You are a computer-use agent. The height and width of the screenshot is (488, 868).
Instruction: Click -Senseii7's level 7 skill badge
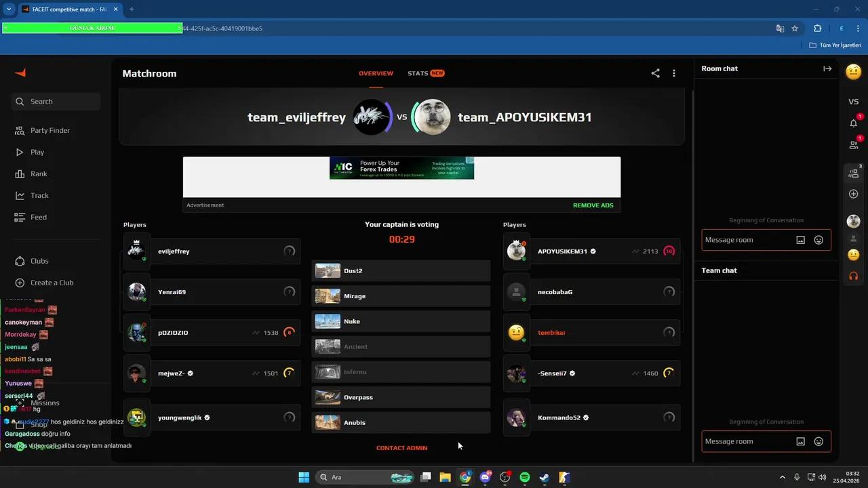point(669,373)
